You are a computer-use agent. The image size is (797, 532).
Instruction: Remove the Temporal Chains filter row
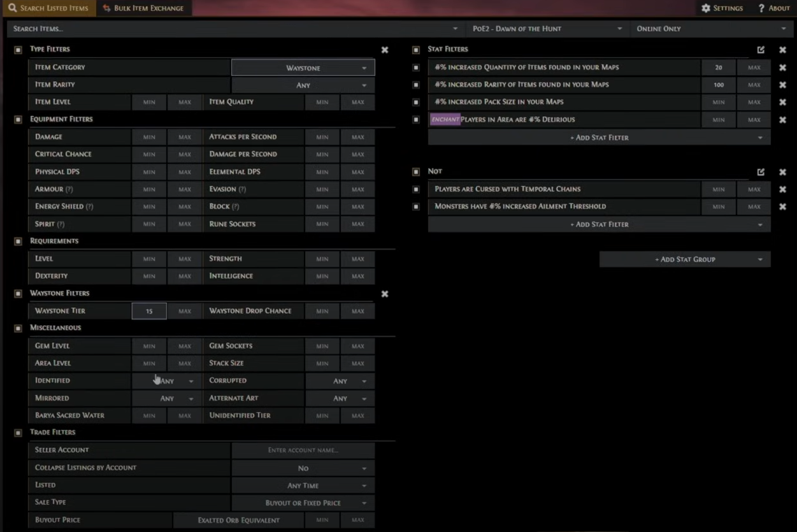[x=782, y=189]
